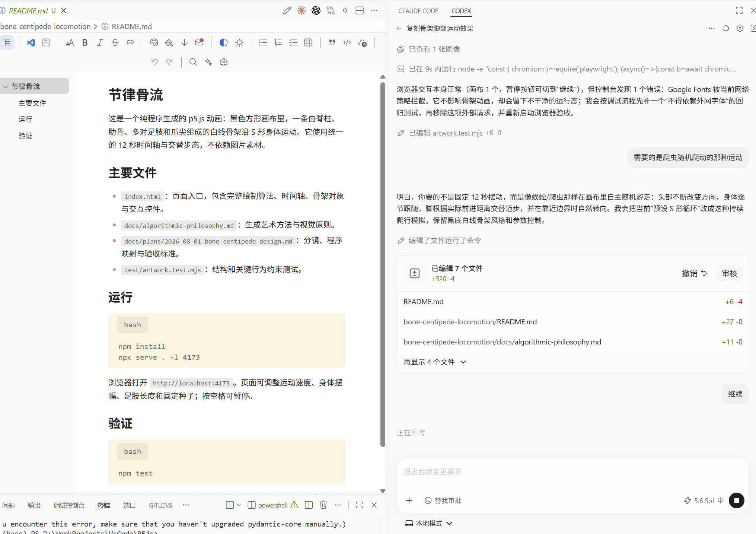This screenshot has width=756, height=534.
Task: Click the pencil edit icon in the tab bar
Action: [x=287, y=10]
